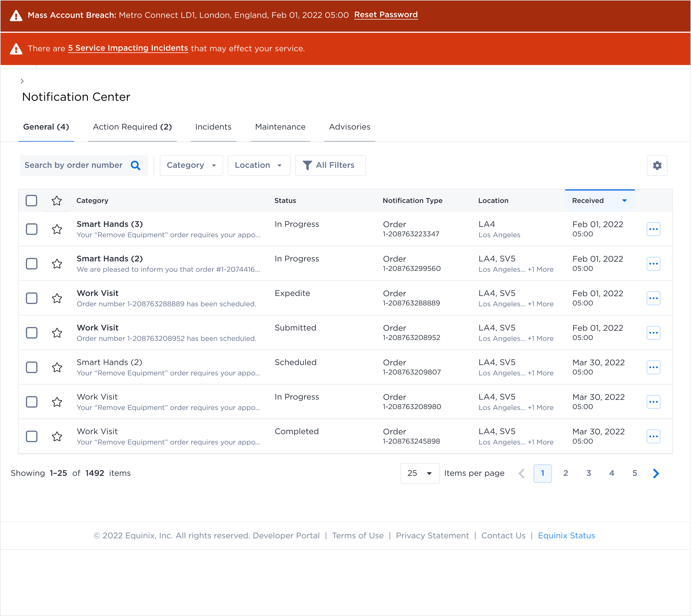The height and width of the screenshot is (616, 691).
Task: Open the Action Required (2) tab
Action: click(x=132, y=127)
